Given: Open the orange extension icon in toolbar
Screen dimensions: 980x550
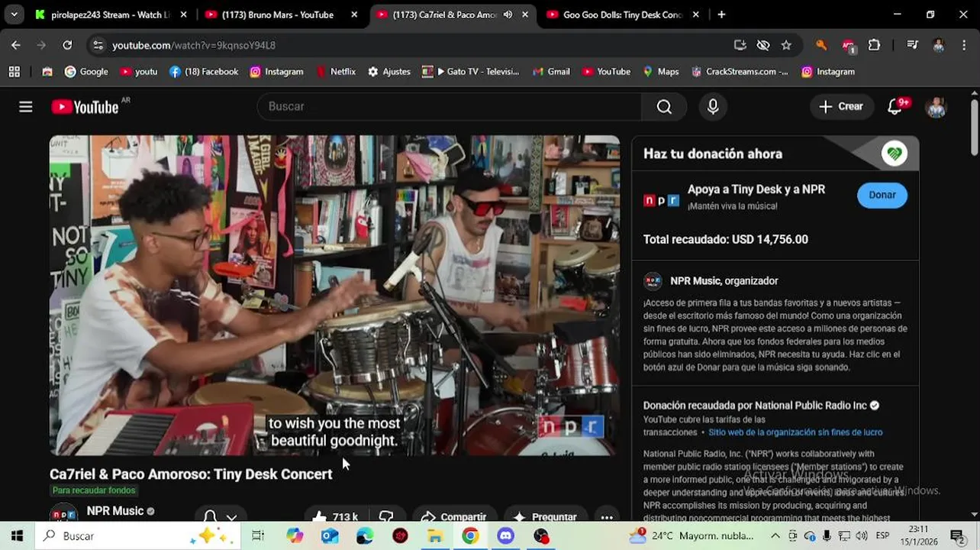Looking at the screenshot, I should pyautogui.click(x=821, y=45).
